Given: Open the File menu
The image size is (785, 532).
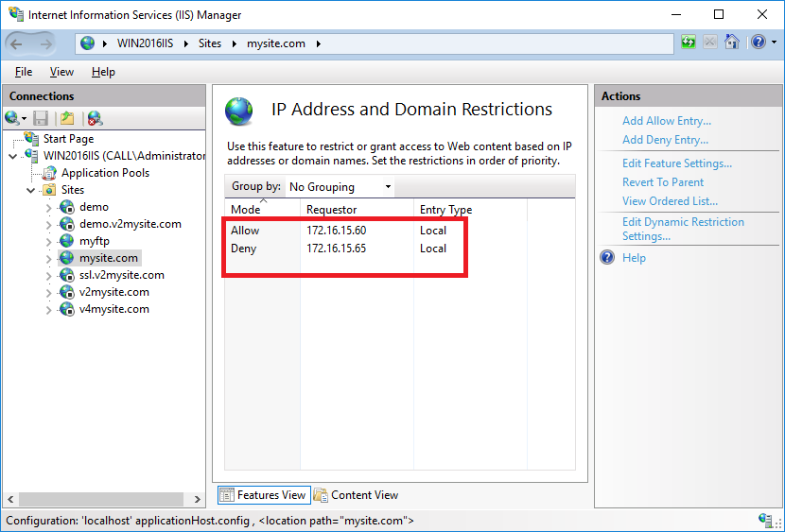Looking at the screenshot, I should tap(24, 72).
